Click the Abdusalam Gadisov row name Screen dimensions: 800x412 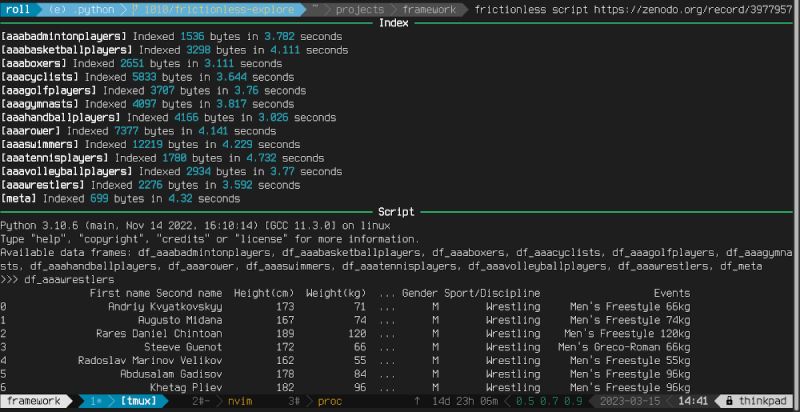pos(171,374)
